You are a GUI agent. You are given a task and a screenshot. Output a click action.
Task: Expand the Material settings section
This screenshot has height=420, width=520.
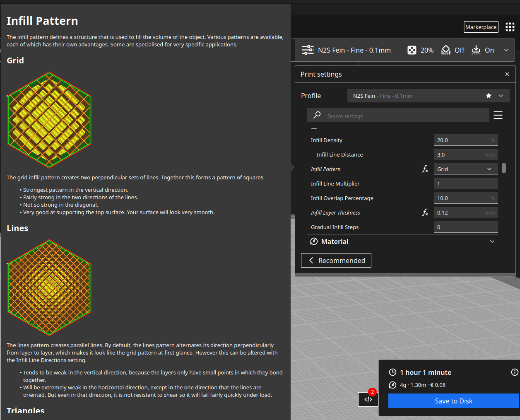pos(492,241)
